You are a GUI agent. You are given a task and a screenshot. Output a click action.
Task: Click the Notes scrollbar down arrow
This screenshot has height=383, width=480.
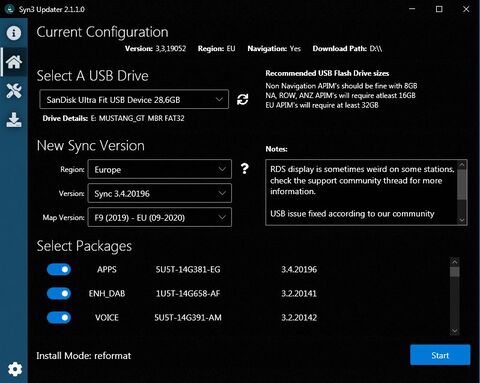pos(462,220)
